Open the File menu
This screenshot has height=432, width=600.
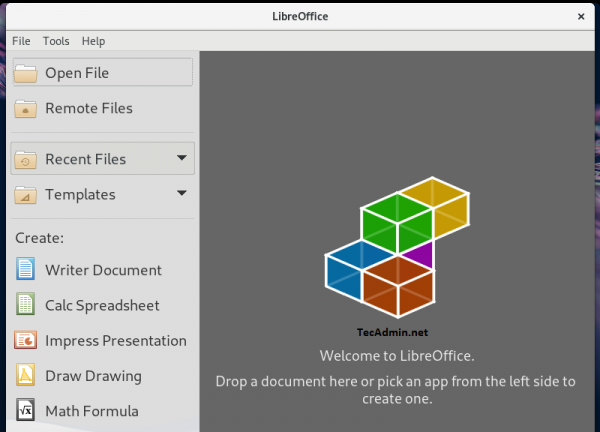click(x=21, y=41)
